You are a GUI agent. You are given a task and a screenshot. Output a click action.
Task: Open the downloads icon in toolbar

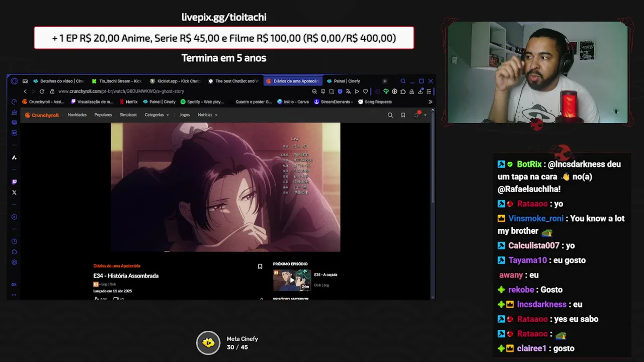click(x=420, y=92)
